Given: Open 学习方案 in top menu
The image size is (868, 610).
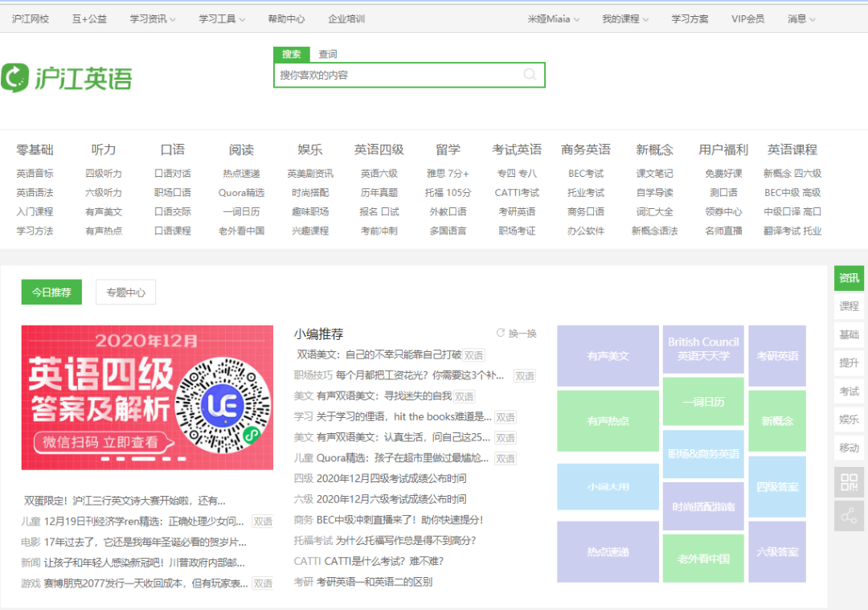Looking at the screenshot, I should 690,18.
